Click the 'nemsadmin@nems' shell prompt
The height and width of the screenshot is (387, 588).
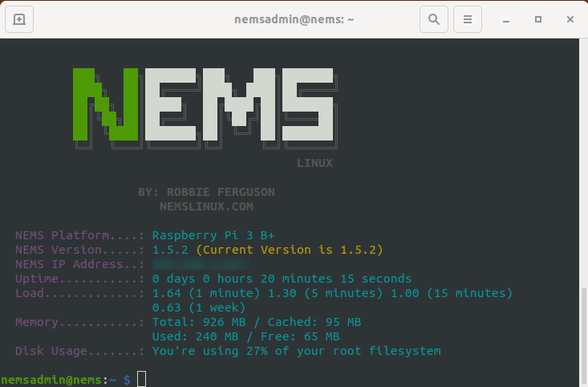[51, 380]
